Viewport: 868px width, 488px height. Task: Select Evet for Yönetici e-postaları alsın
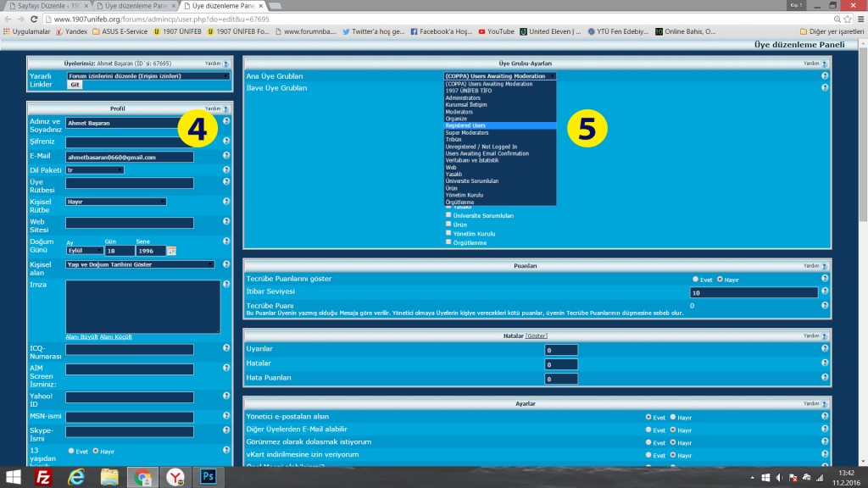(x=648, y=417)
